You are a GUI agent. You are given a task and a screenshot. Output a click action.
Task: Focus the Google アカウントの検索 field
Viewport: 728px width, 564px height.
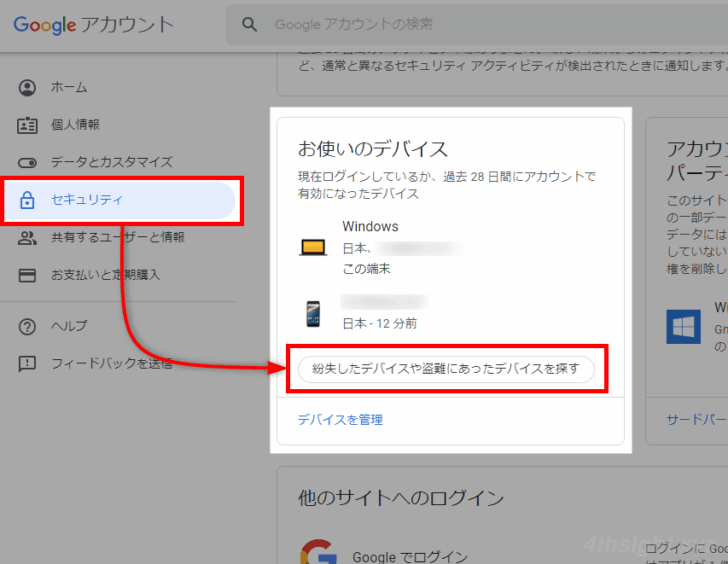coord(476,25)
